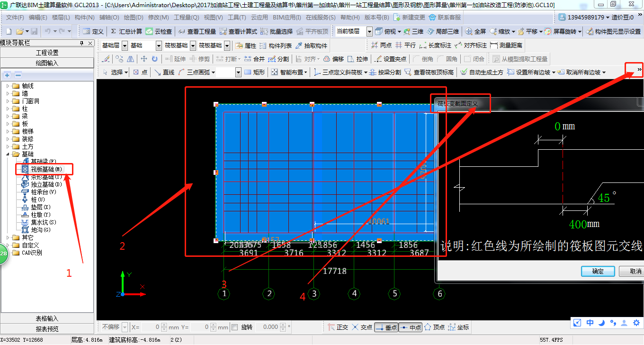Open 工程设置 navigation section
Viewport: 644px width, 345px height.
(x=47, y=53)
